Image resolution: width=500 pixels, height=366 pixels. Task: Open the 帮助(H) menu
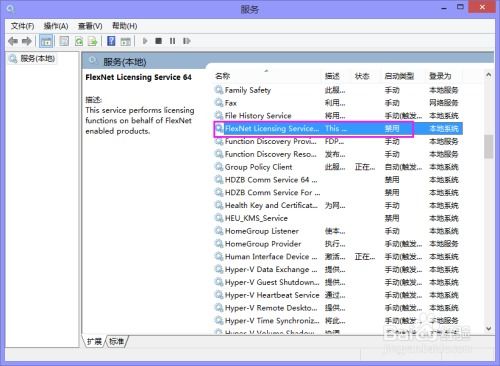click(x=124, y=26)
